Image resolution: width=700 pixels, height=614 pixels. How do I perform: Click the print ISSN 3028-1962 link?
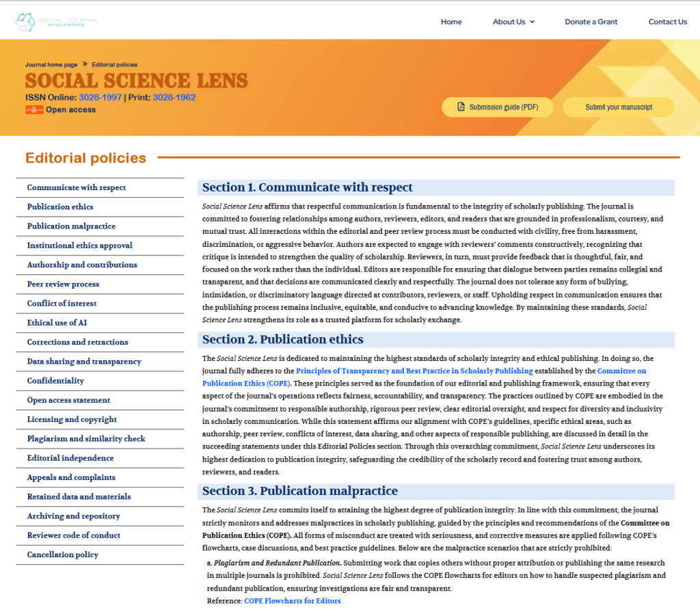tap(174, 97)
